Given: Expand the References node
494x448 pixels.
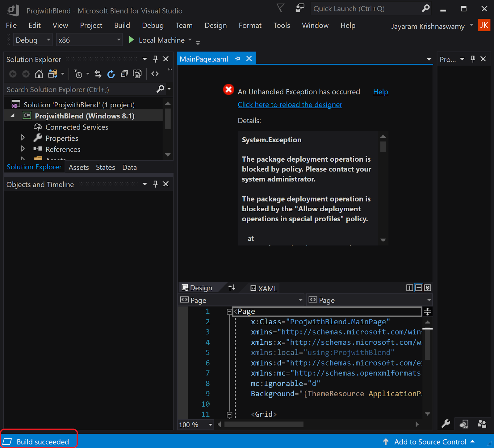Looking at the screenshot, I should click(x=23, y=149).
